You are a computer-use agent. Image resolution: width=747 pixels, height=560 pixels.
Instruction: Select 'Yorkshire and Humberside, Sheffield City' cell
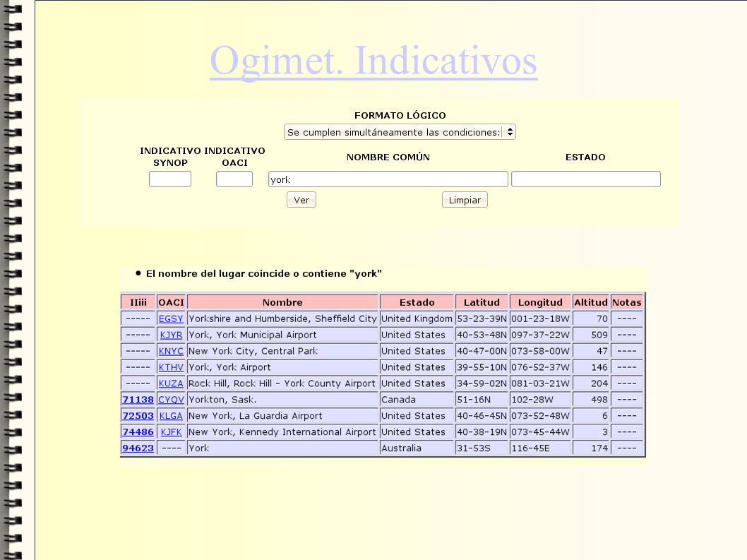[282, 318]
